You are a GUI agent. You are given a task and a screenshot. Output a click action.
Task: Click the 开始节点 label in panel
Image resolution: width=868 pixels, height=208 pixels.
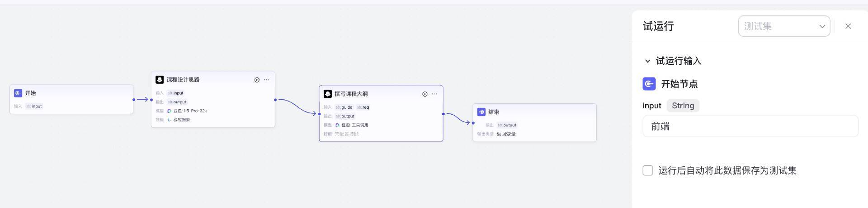(x=679, y=84)
